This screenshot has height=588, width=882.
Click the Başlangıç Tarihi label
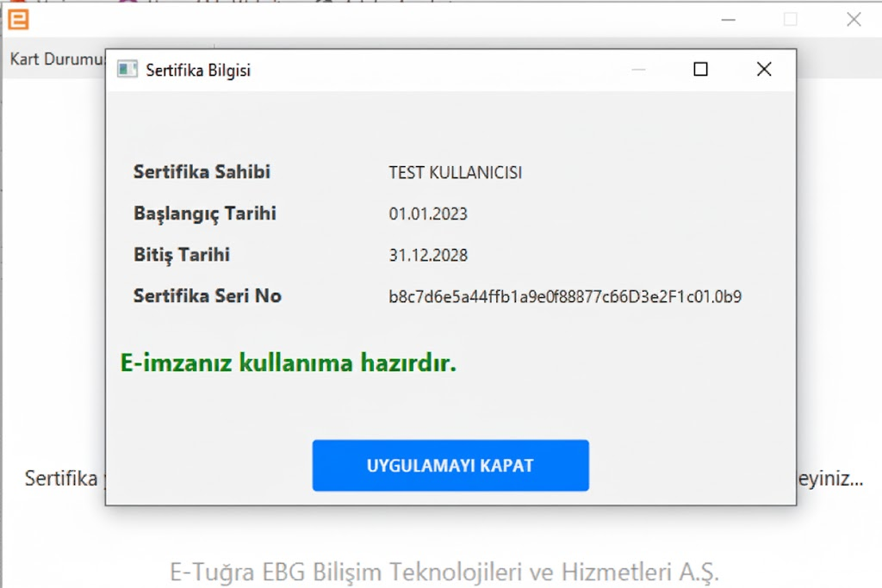(204, 213)
